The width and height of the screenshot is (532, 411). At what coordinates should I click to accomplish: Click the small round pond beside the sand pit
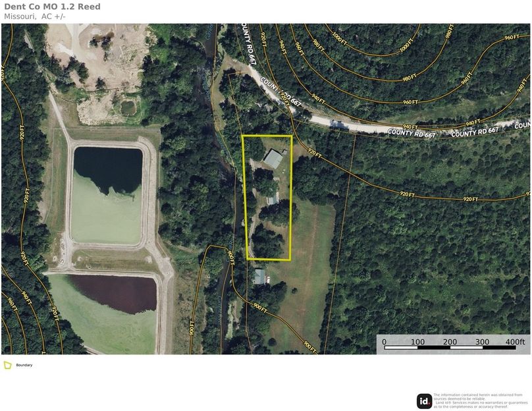(128, 107)
